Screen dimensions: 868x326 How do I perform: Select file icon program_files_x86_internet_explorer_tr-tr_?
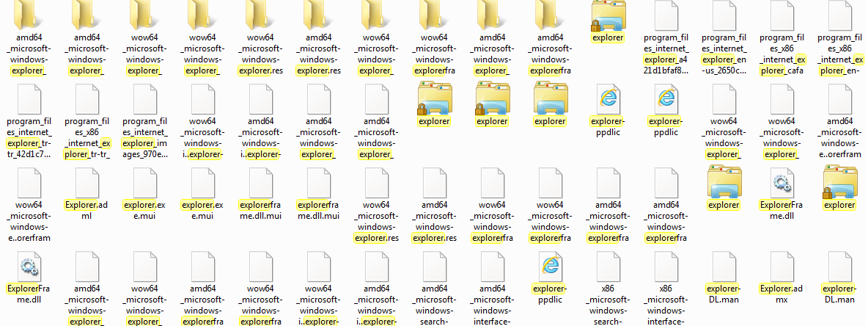88,98
